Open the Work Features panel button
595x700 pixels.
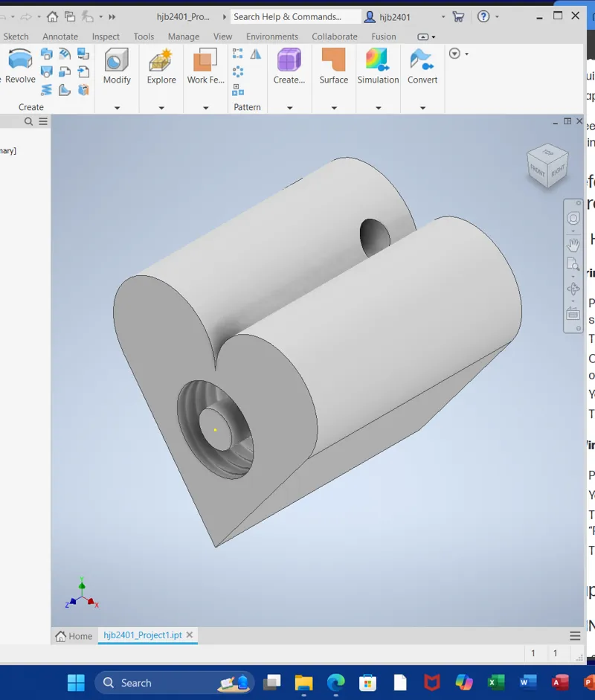pos(205,66)
